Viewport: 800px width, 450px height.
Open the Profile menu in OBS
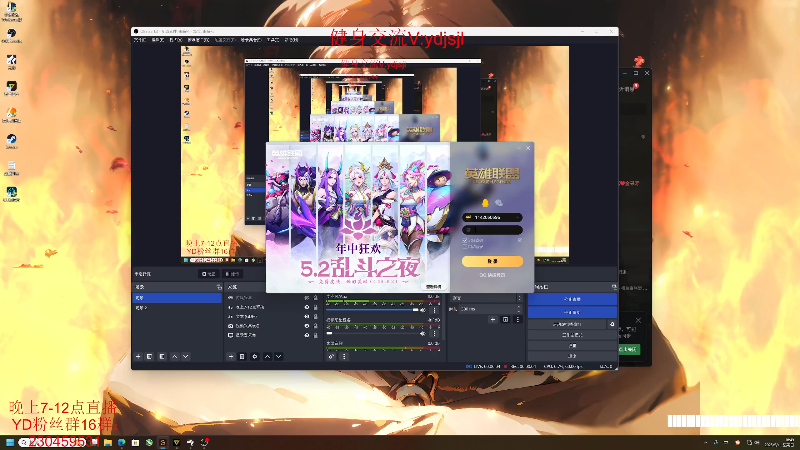pyautogui.click(x=224, y=40)
